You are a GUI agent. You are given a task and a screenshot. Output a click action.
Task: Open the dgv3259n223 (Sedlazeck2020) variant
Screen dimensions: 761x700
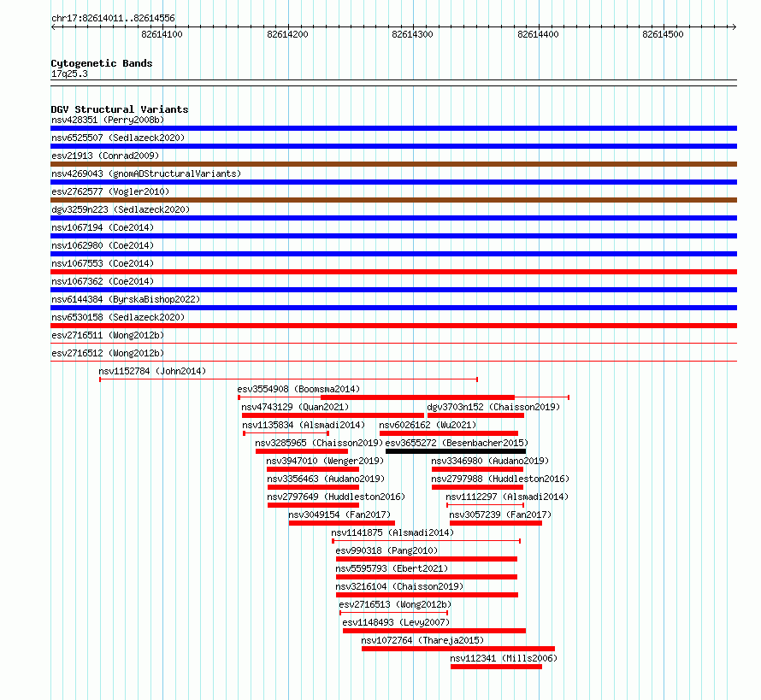click(x=121, y=209)
